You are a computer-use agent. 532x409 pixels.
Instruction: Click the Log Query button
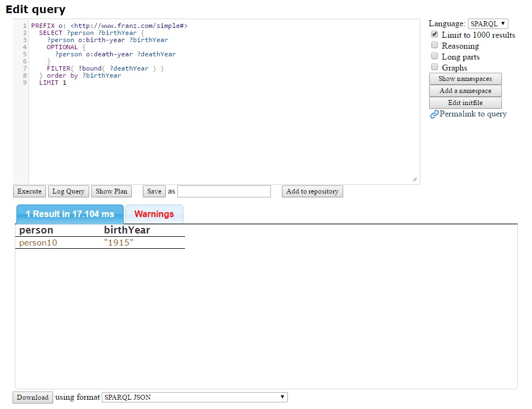(x=68, y=191)
